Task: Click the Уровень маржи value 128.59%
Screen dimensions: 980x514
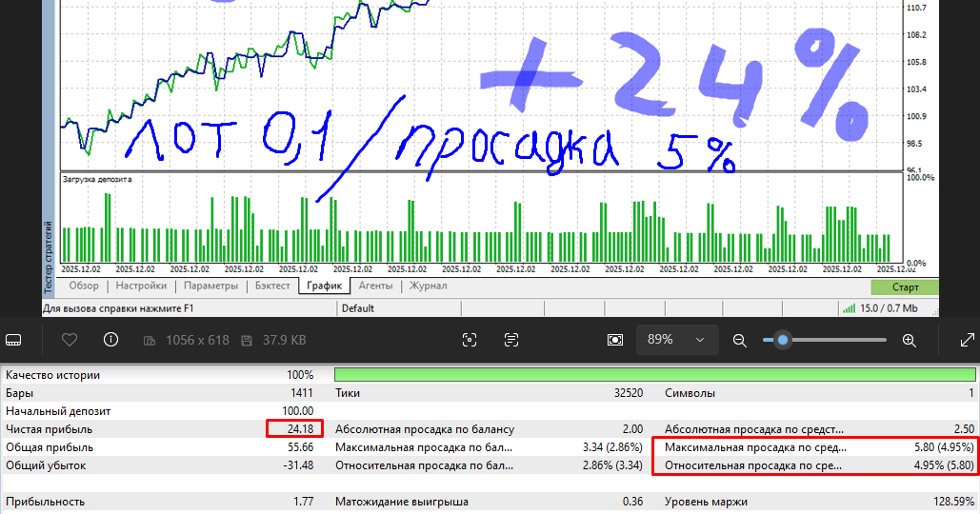Action: [x=953, y=502]
